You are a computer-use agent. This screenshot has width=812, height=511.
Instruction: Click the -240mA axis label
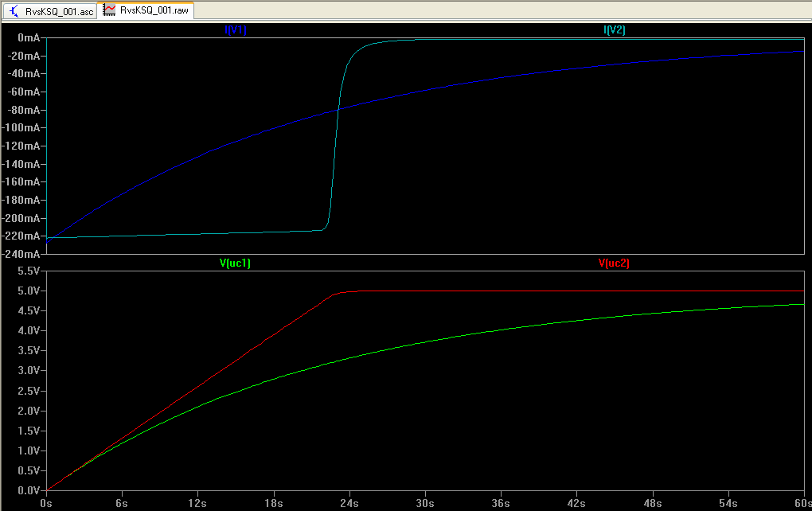coord(21,254)
